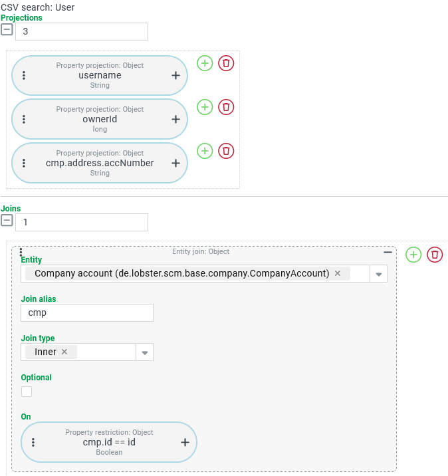The width and height of the screenshot is (448, 476).
Task: Clear the Inner join type chip
Action: point(64,352)
